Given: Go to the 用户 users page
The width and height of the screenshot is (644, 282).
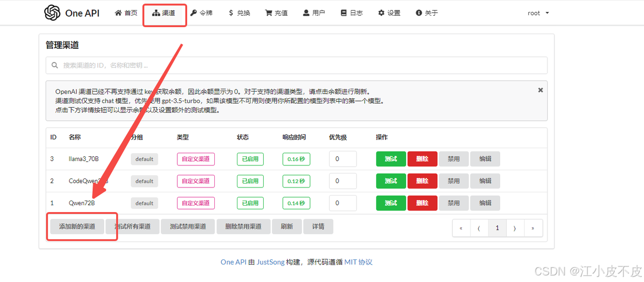Looking at the screenshot, I should tap(314, 13).
